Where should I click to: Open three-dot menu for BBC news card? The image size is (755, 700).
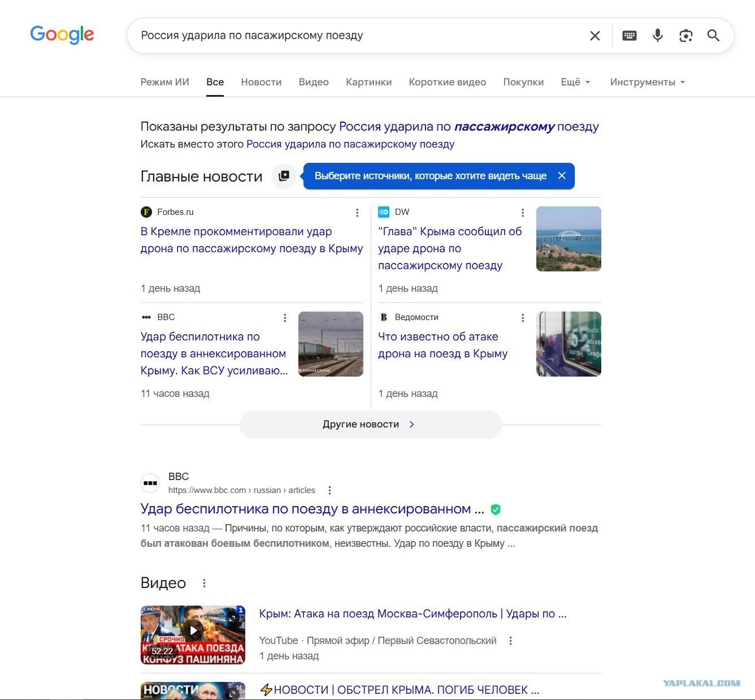(284, 318)
